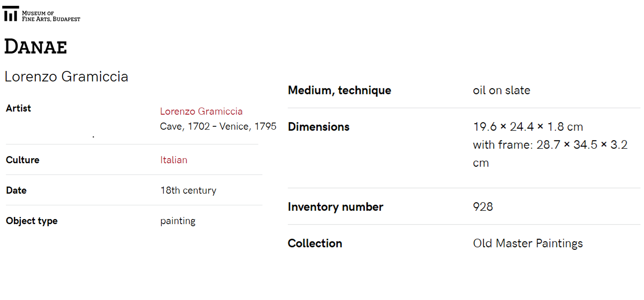Viewport: 644px width, 300px height.
Task: Click the 19.6 × 24.4 × 1.8 cm value
Action: pos(528,127)
